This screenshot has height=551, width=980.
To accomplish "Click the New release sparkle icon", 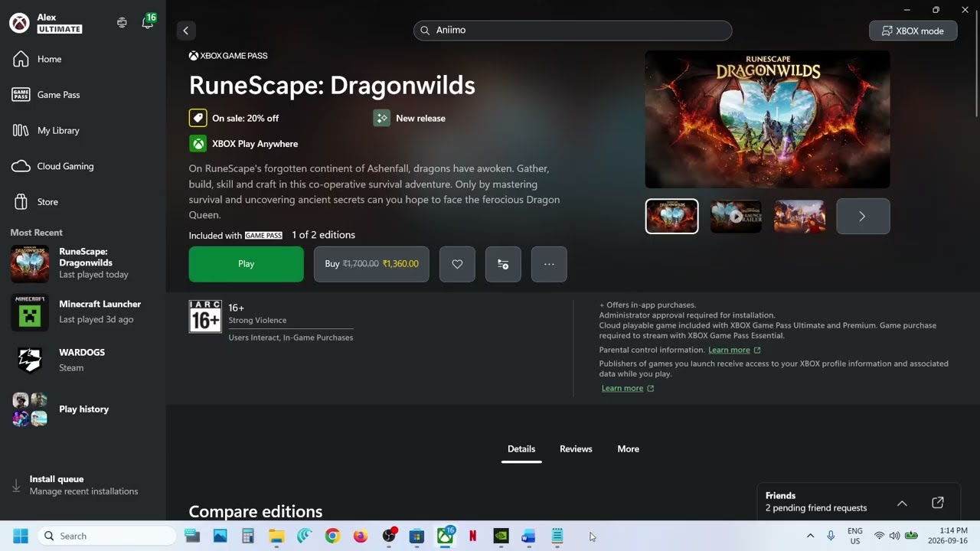I will tap(381, 118).
